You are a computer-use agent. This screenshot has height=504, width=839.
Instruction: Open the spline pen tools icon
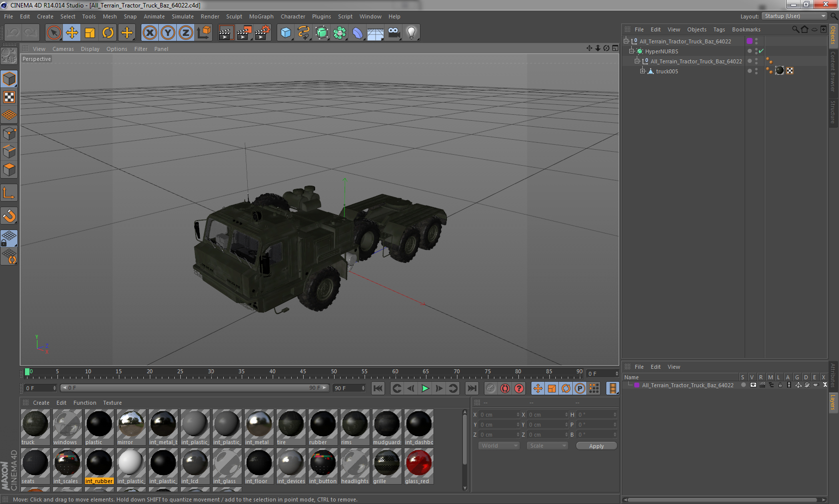click(304, 33)
